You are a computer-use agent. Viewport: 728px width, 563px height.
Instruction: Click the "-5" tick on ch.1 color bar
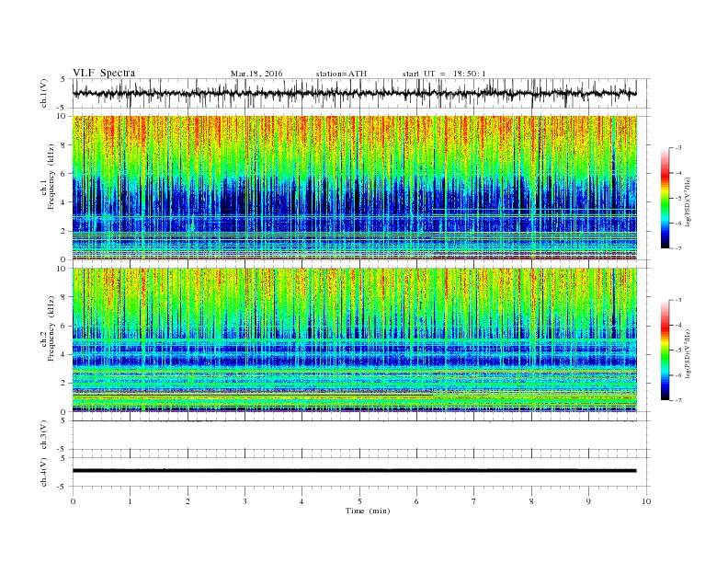pyautogui.click(x=677, y=199)
